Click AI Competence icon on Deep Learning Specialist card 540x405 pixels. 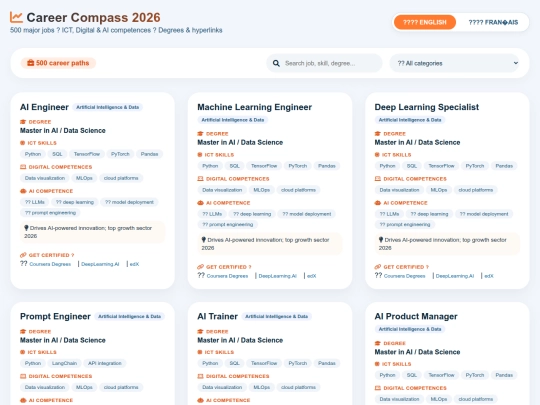coord(378,203)
